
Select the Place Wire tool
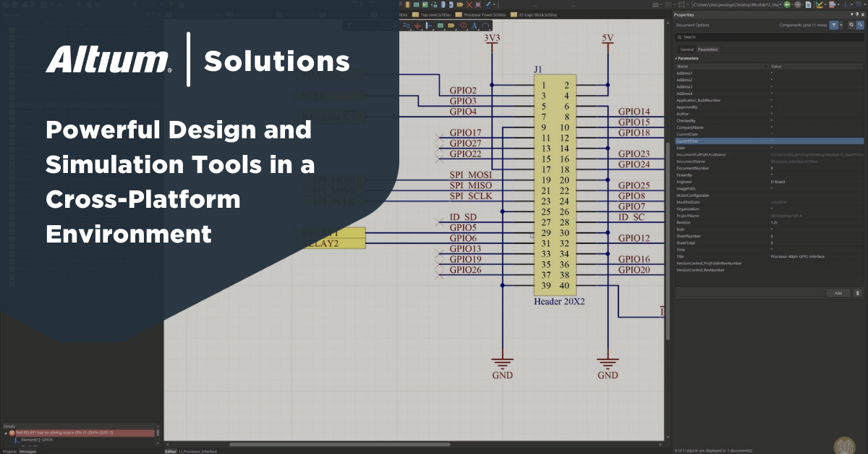pyautogui.click(x=406, y=25)
